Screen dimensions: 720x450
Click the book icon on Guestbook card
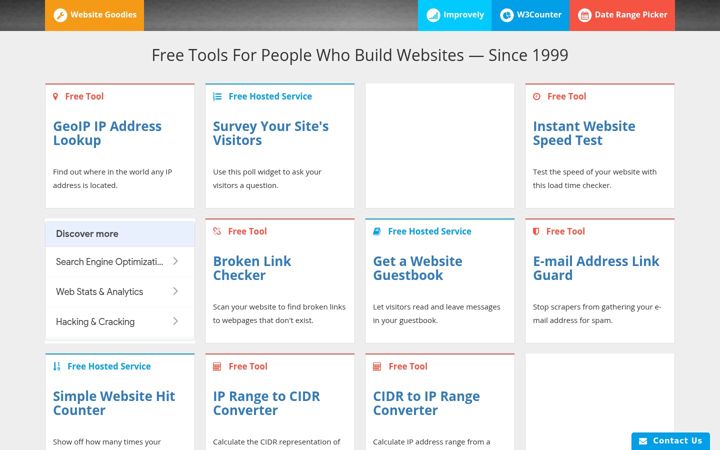pos(377,231)
